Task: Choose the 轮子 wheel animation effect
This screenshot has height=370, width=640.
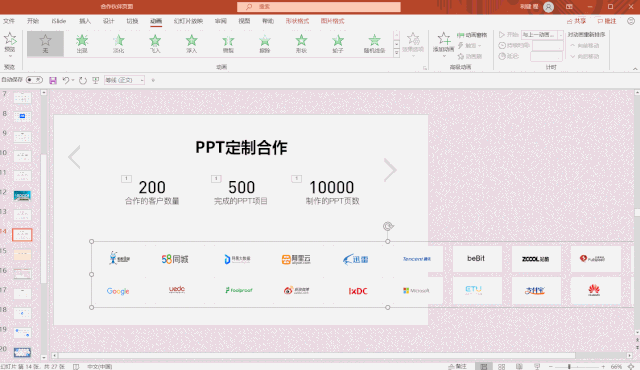Action: pyautogui.click(x=338, y=44)
